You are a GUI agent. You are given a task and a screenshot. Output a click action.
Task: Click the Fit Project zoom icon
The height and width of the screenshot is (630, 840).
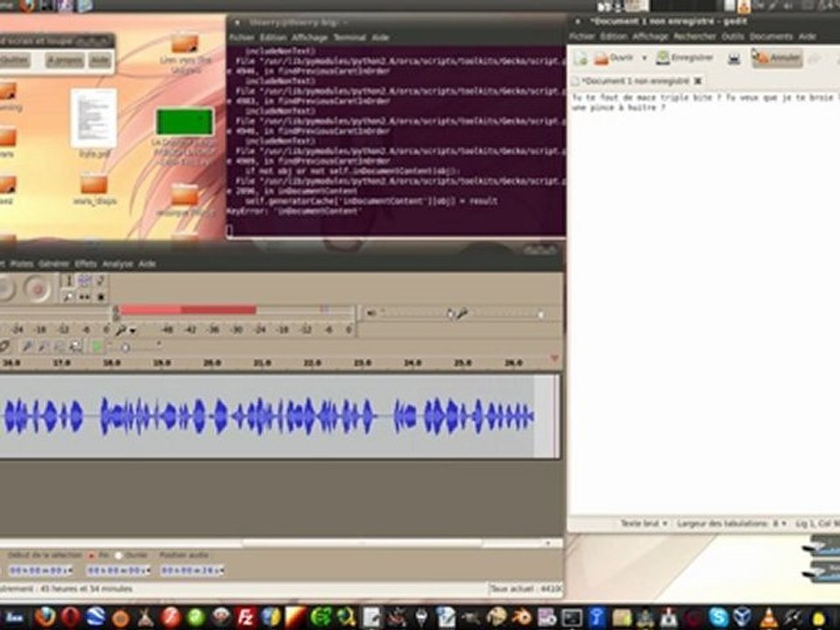76,347
